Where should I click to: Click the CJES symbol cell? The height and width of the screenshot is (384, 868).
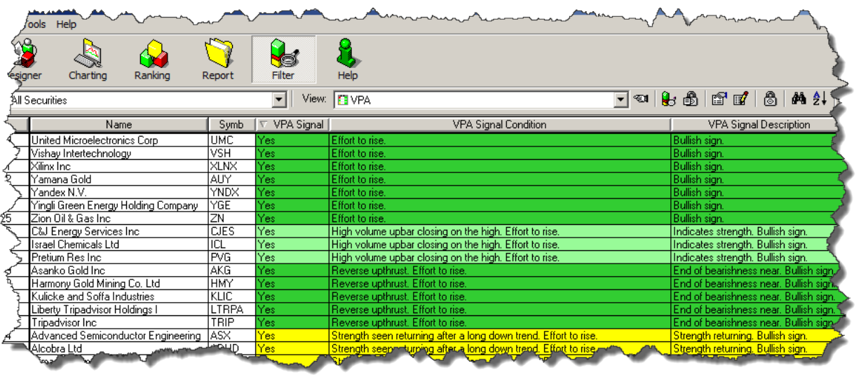[x=231, y=231]
